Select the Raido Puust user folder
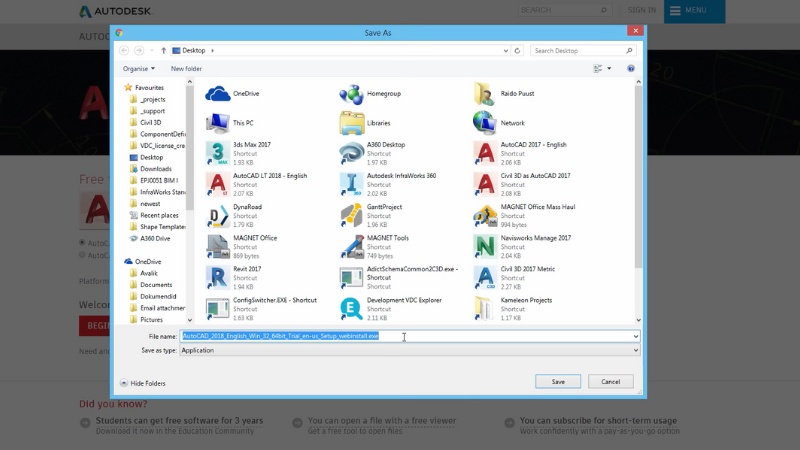This screenshot has height=450, width=800. pos(504,94)
